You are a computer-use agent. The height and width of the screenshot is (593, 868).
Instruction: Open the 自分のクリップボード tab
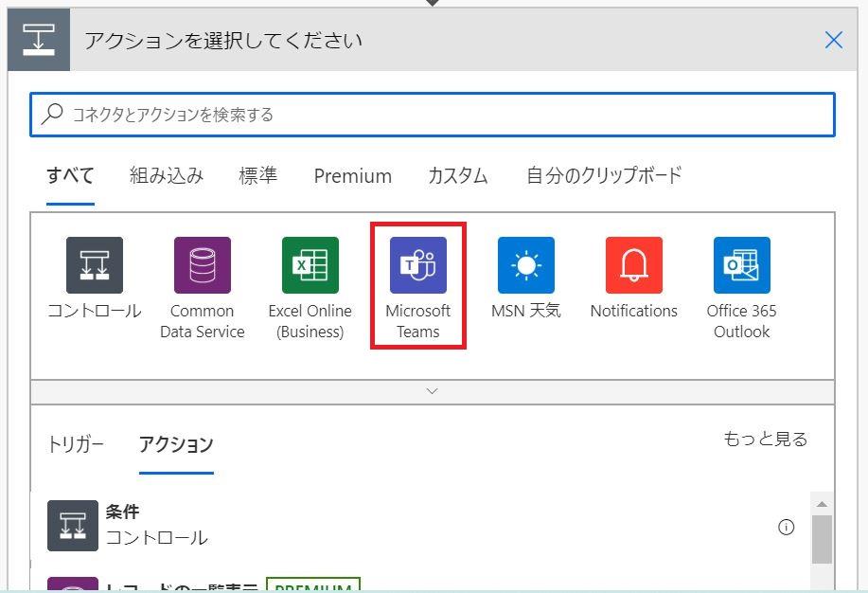click(x=604, y=175)
